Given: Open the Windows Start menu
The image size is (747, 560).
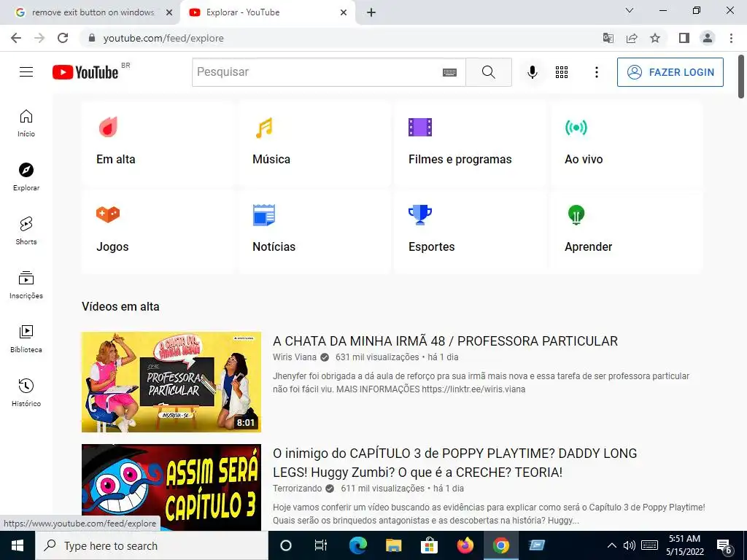Looking at the screenshot, I should [18, 545].
